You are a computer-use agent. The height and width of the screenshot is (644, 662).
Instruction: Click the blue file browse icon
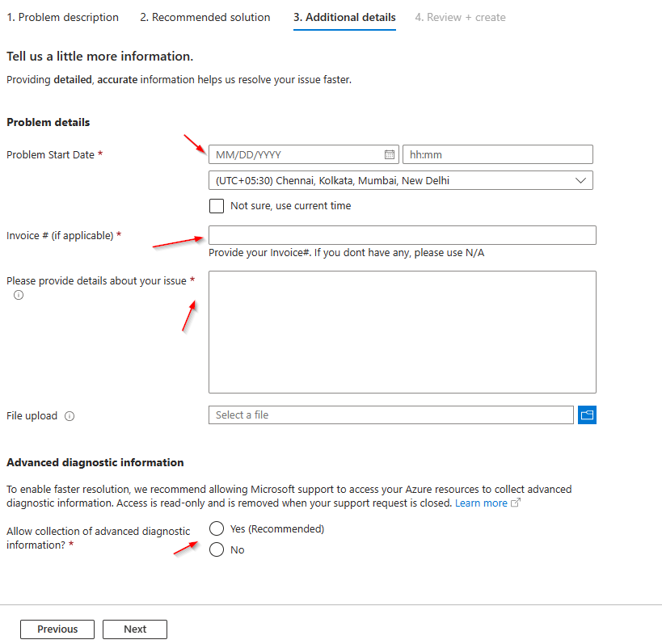587,415
